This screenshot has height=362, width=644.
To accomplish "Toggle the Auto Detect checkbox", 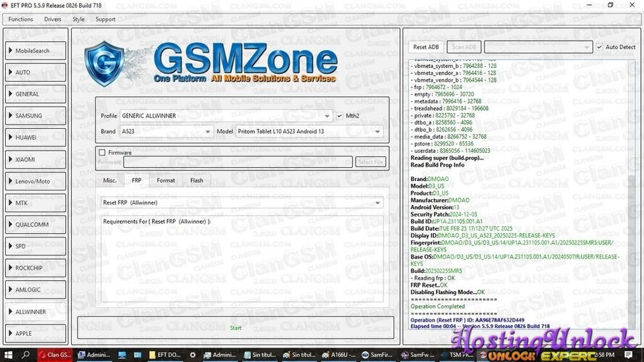I will (x=600, y=47).
